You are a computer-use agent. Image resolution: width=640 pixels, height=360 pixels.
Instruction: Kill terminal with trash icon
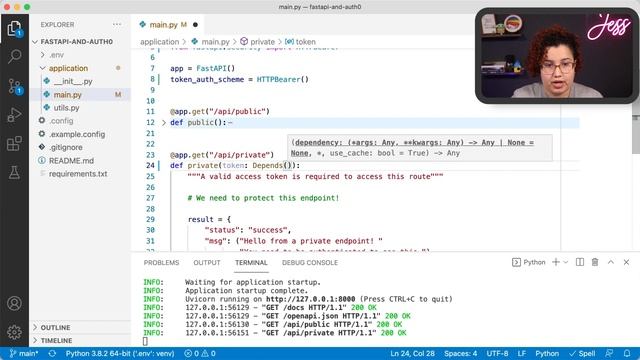click(x=595, y=262)
